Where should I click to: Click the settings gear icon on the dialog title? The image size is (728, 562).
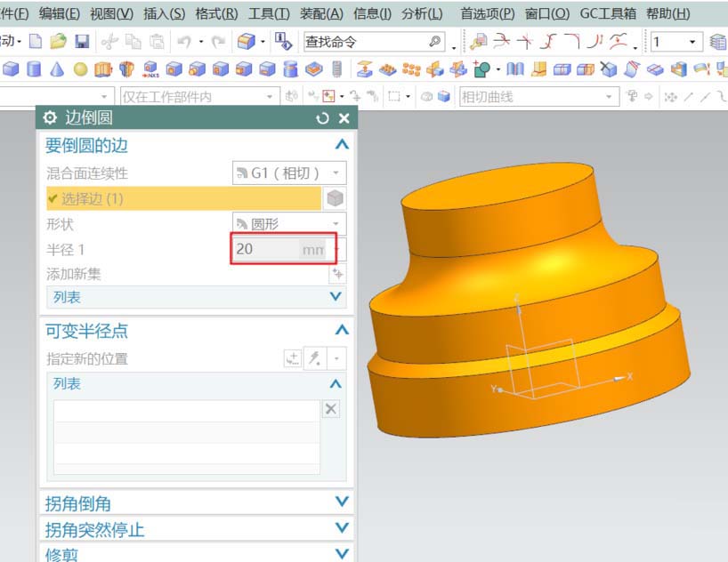(x=50, y=118)
